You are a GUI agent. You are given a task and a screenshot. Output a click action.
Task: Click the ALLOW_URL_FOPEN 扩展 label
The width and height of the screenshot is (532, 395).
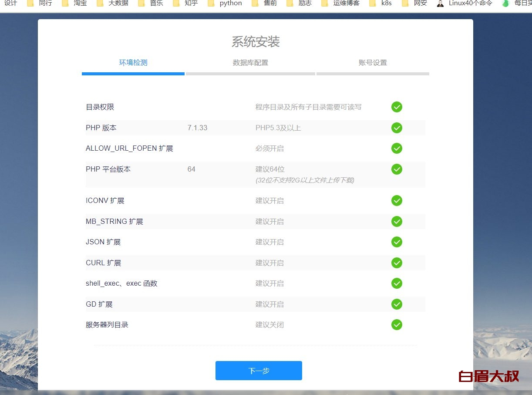coord(129,149)
